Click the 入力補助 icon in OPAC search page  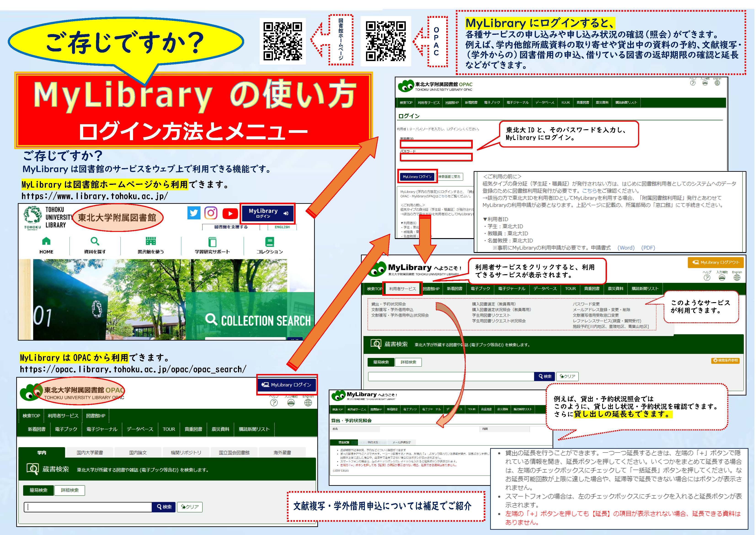pos(291,403)
